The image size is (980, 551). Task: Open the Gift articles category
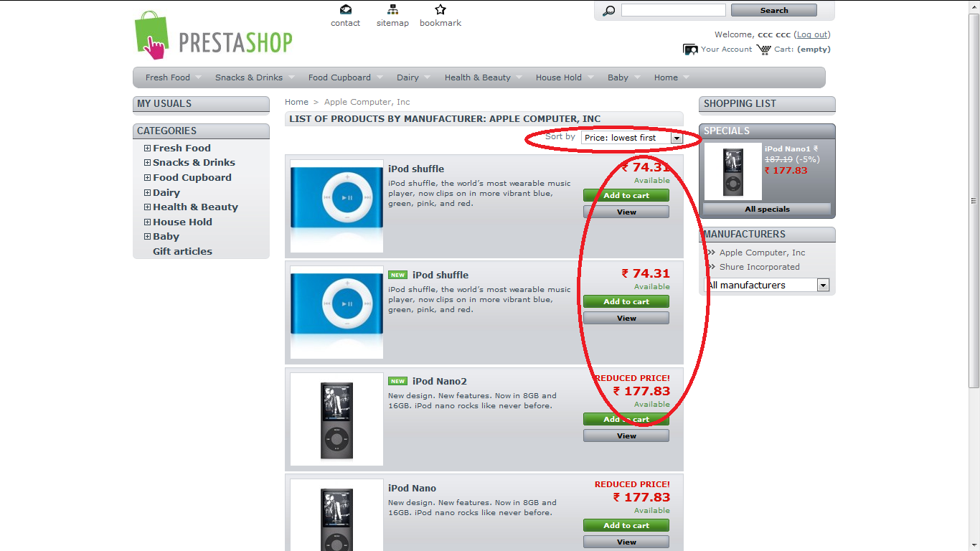click(x=182, y=252)
